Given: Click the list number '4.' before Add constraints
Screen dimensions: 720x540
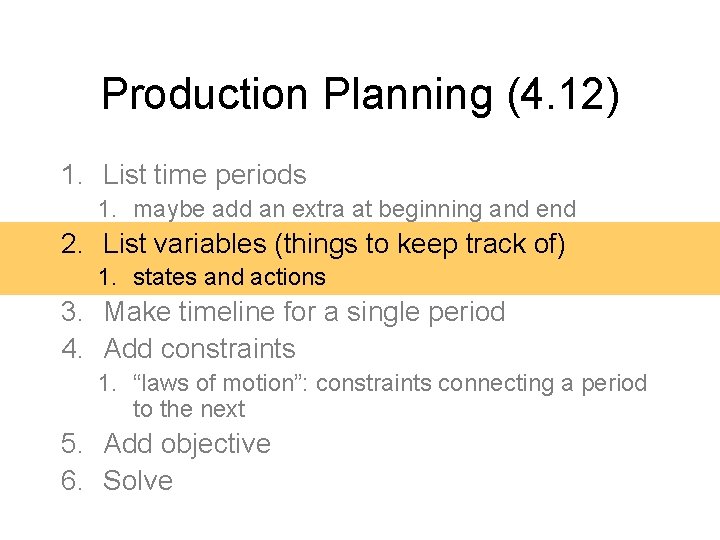Looking at the screenshot, I should coord(71,349).
